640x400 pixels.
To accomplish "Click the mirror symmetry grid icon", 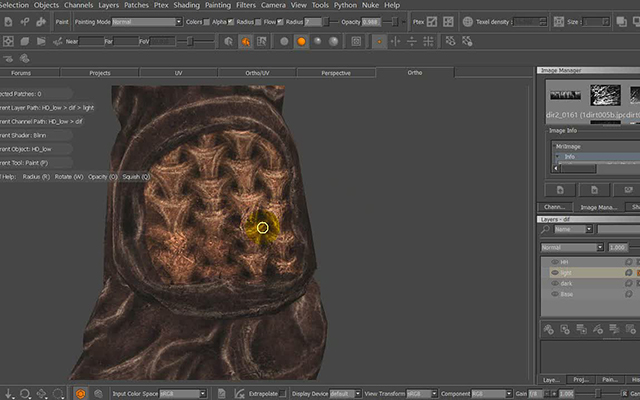I will (428, 41).
